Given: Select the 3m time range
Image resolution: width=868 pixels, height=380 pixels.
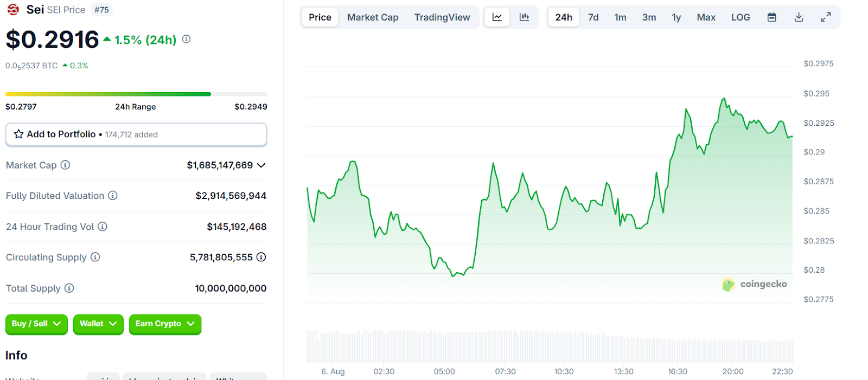Looking at the screenshot, I should tap(649, 17).
